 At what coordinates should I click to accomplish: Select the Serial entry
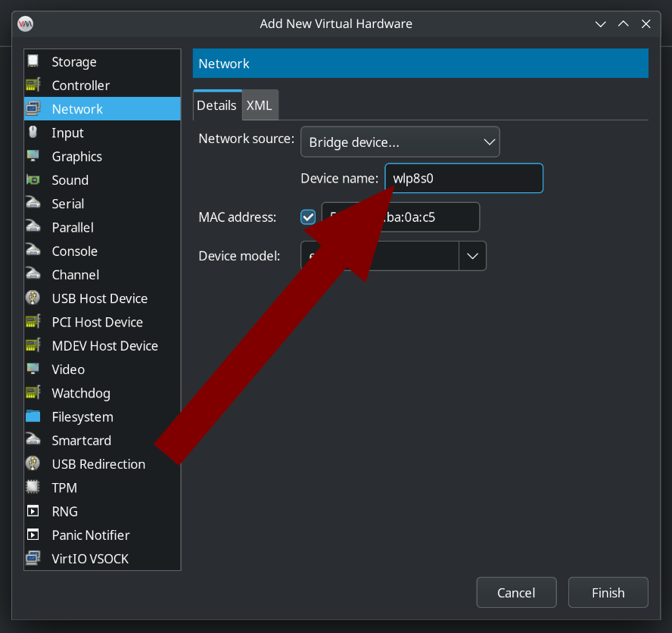[x=102, y=203]
